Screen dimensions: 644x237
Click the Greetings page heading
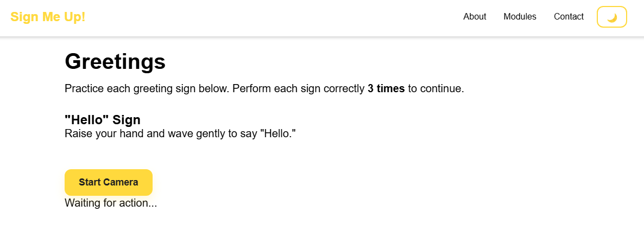click(x=115, y=61)
